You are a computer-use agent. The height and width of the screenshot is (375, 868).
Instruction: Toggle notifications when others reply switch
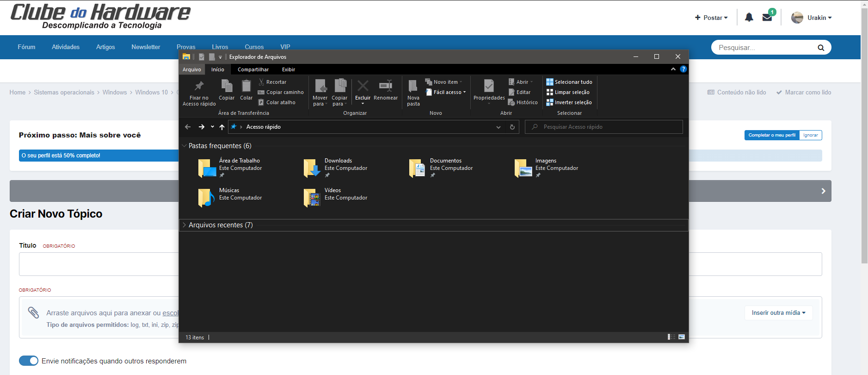[29, 361]
